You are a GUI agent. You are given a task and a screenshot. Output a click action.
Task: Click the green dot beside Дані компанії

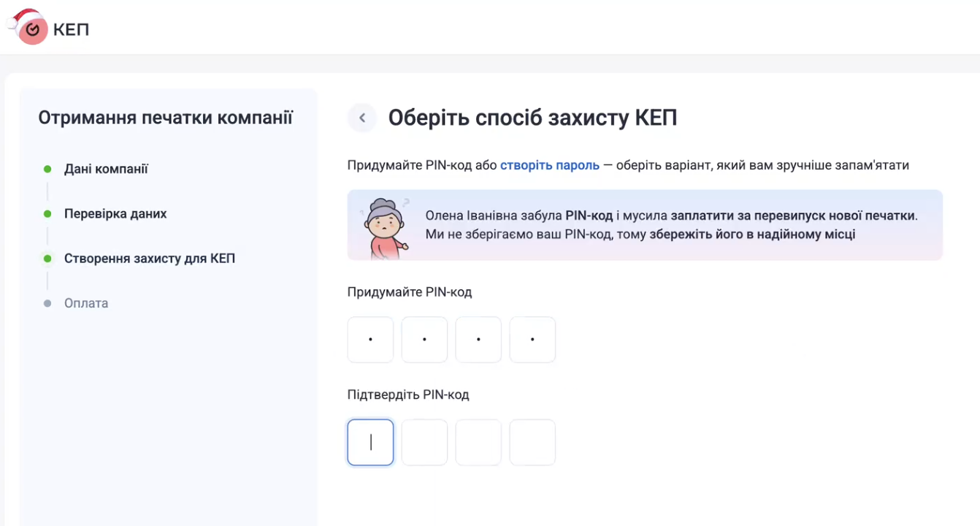click(x=47, y=169)
